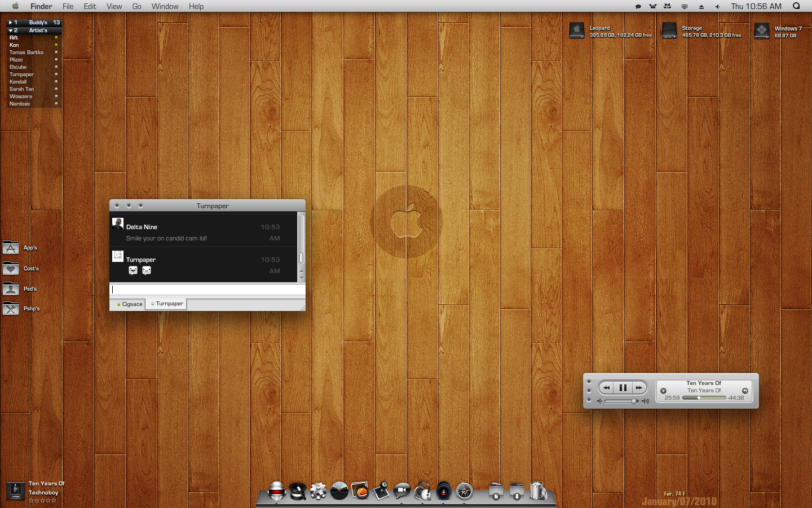Skip to the next track in iTunes
Screen dimensions: 812x508
639,388
